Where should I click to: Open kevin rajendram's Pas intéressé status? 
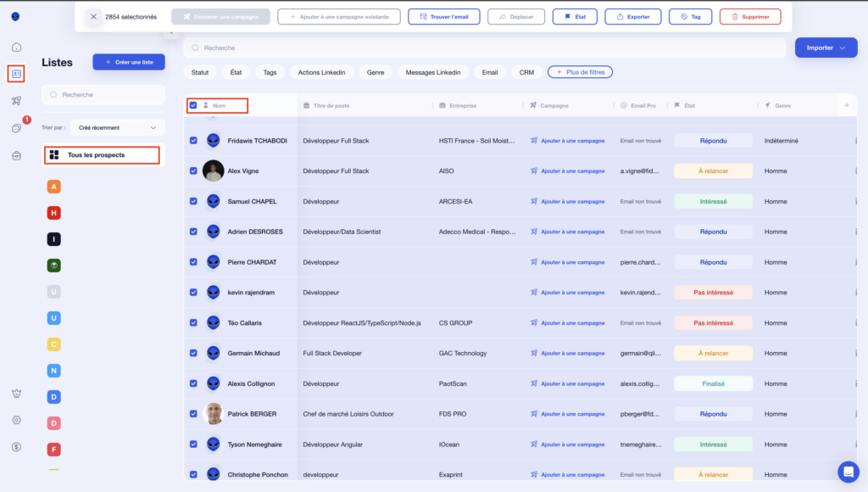(x=713, y=292)
